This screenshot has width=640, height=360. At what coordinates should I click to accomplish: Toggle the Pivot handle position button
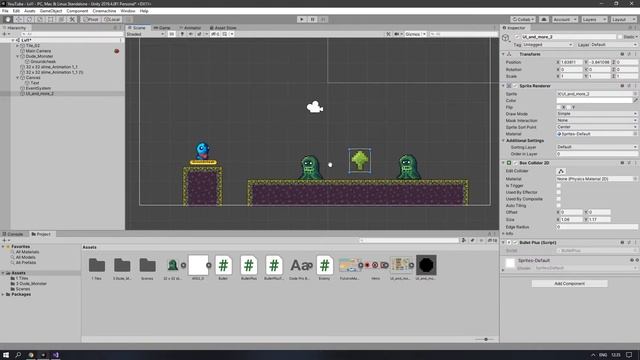click(90, 19)
